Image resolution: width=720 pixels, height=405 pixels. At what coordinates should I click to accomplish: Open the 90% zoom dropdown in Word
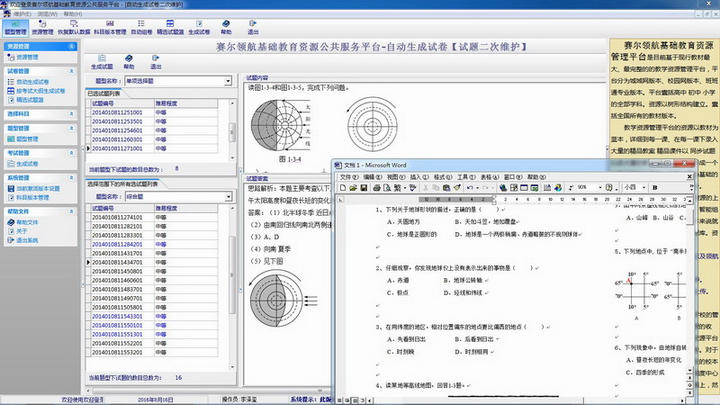(600, 188)
